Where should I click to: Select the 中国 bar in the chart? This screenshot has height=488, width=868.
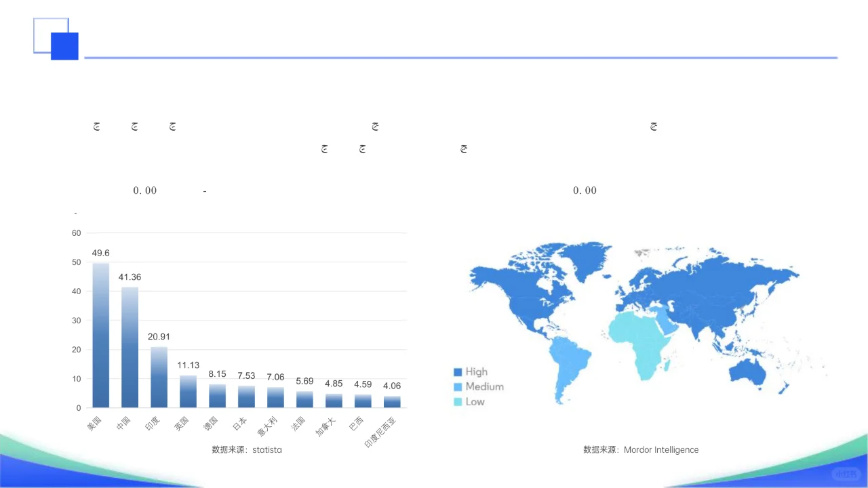tap(130, 348)
